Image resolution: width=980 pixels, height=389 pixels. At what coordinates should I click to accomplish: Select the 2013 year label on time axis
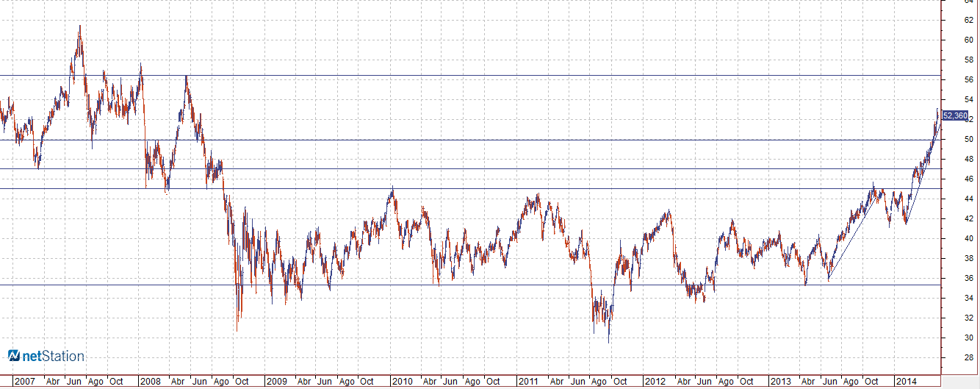780,382
